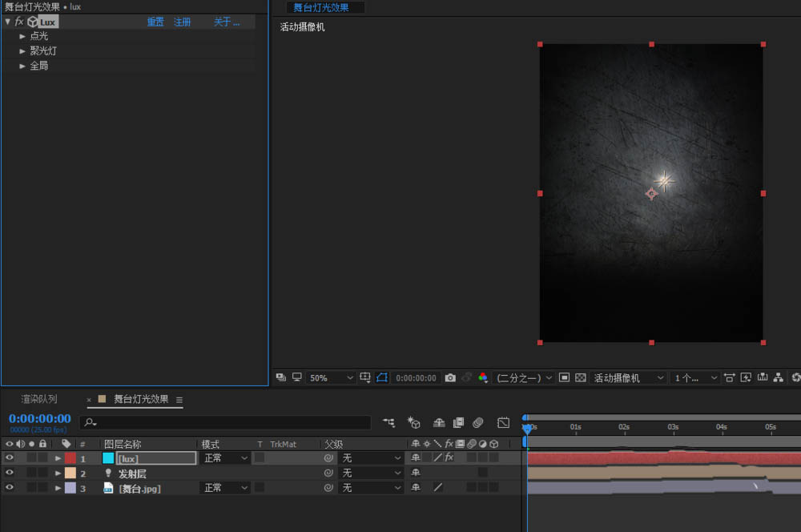The width and height of the screenshot is (801, 532).
Task: Open the composition mini-flowchart icon
Action: pos(388,422)
